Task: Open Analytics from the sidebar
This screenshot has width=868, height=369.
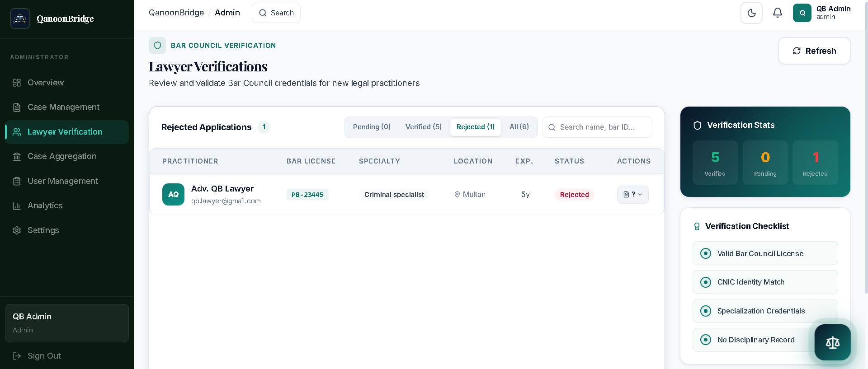Action: 67,206
